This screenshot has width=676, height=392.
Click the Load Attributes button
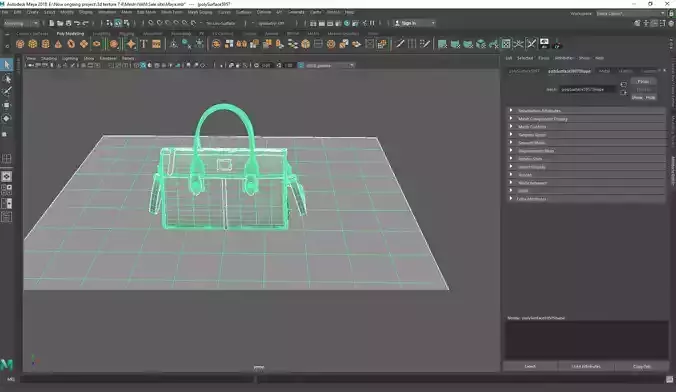click(586, 367)
